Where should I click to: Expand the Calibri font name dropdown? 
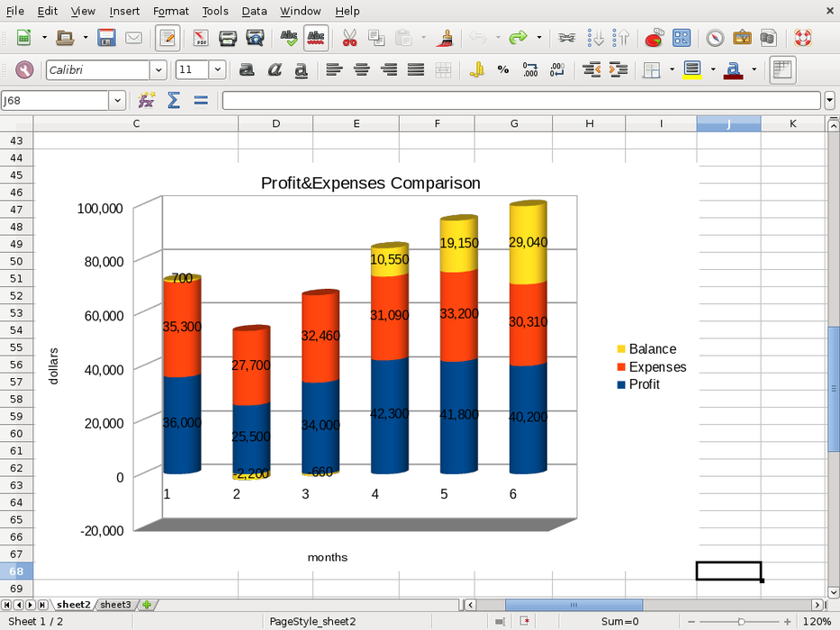pos(158,69)
